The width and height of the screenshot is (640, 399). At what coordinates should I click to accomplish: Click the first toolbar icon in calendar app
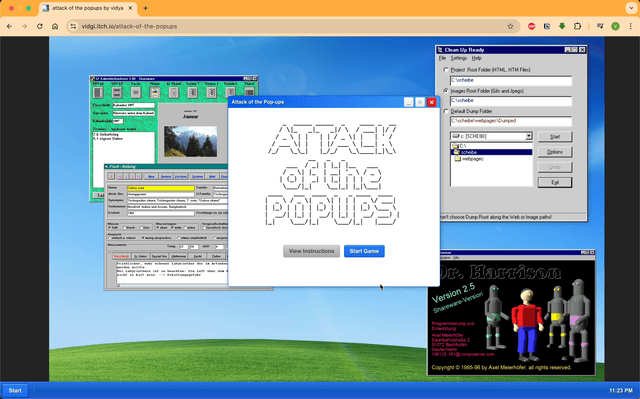point(98,93)
